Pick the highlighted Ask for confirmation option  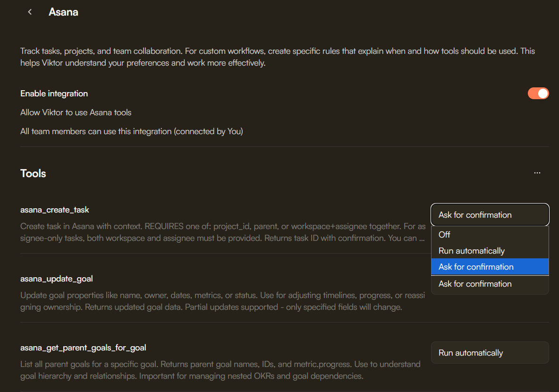click(x=490, y=267)
